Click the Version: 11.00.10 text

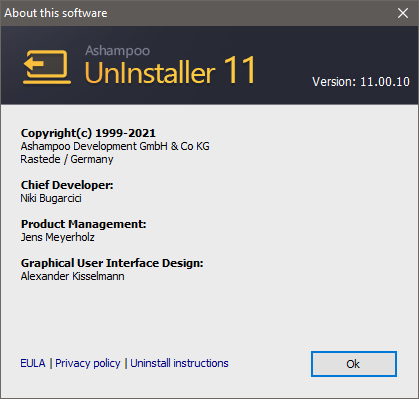[361, 82]
